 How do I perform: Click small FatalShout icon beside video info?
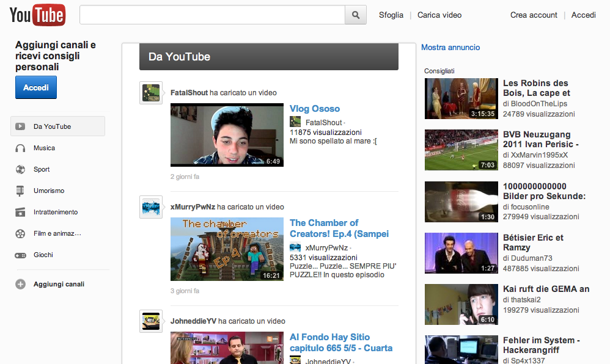pos(295,122)
